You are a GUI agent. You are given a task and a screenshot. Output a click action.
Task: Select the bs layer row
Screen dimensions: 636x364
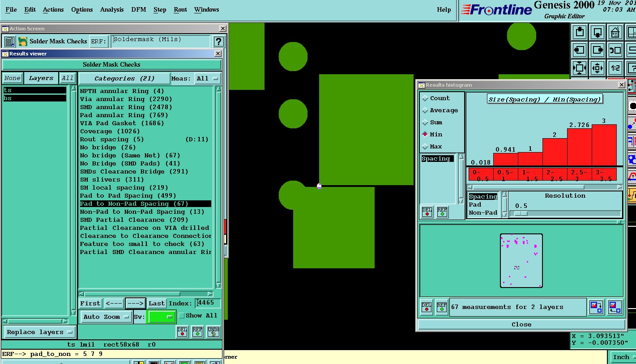35,98
